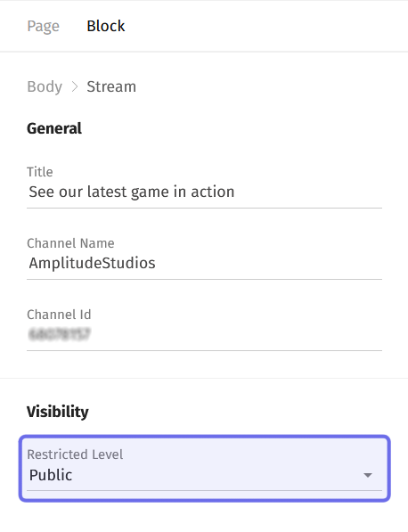Open the Restricted Level dropdown

(x=204, y=468)
